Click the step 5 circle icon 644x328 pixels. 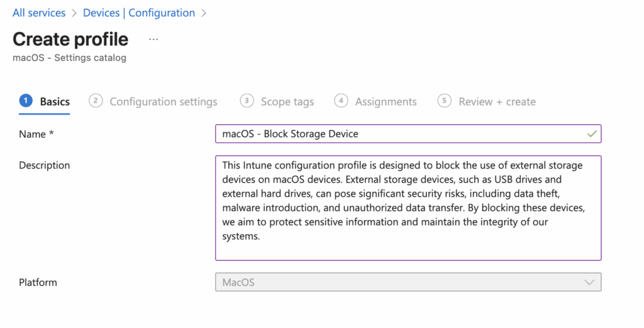pos(445,101)
